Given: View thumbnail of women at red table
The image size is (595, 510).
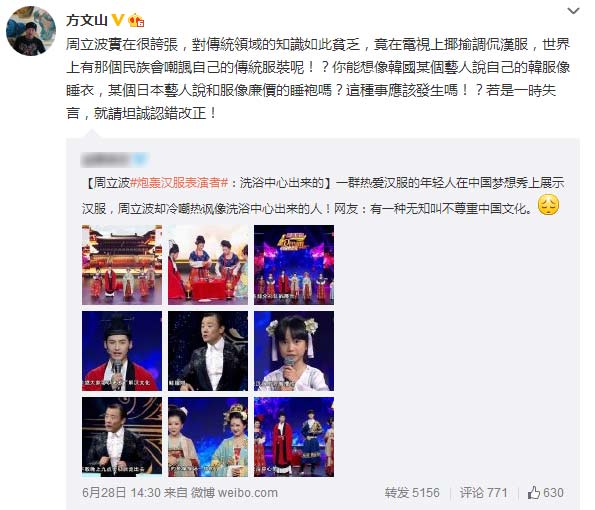Looking at the screenshot, I should tap(208, 265).
